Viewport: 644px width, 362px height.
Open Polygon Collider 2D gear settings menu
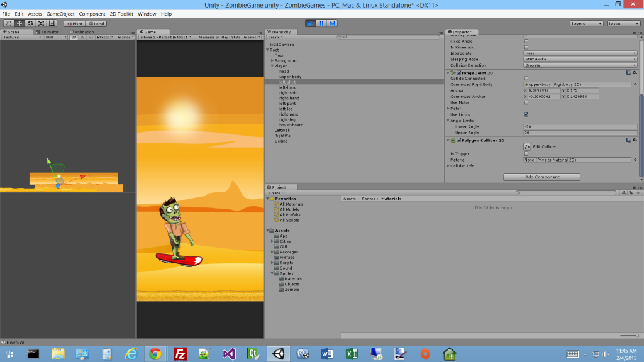coord(635,140)
